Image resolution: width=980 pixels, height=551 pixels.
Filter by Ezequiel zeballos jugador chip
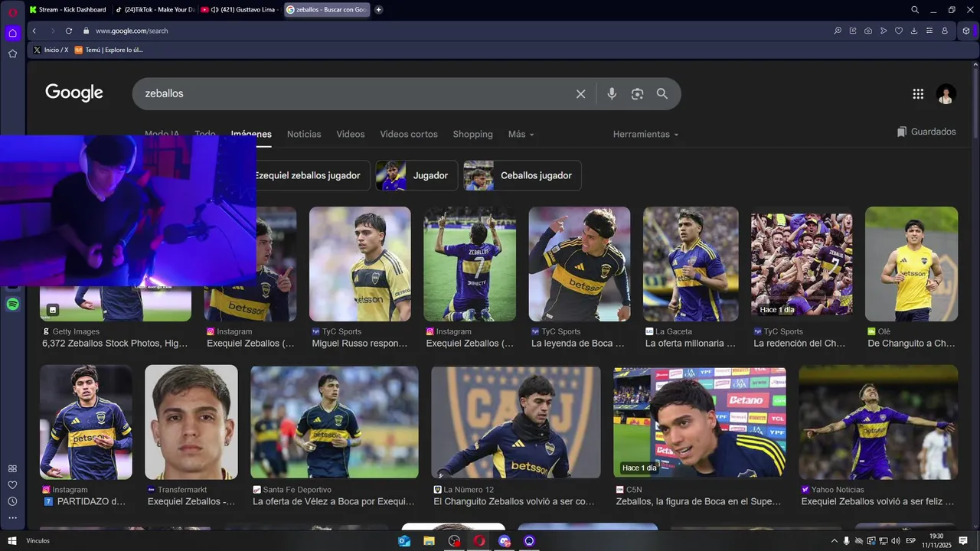312,175
